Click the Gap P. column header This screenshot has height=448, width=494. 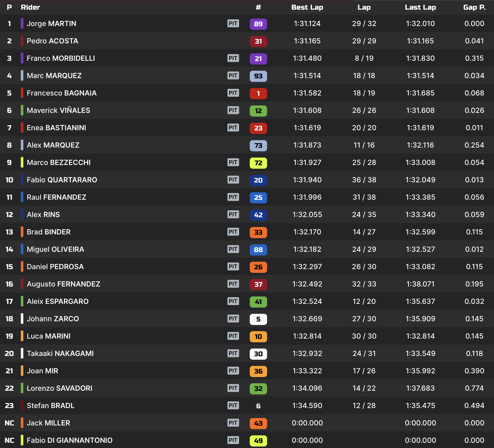pyautogui.click(x=474, y=7)
